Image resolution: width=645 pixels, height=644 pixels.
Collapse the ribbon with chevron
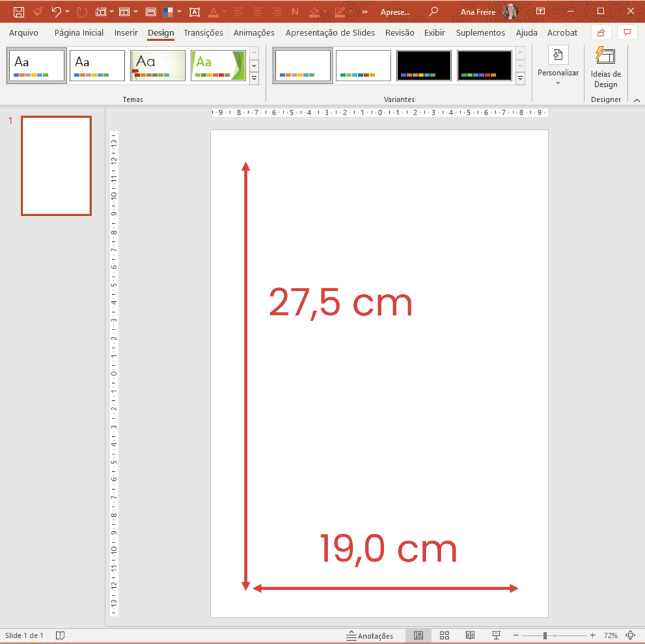(636, 100)
